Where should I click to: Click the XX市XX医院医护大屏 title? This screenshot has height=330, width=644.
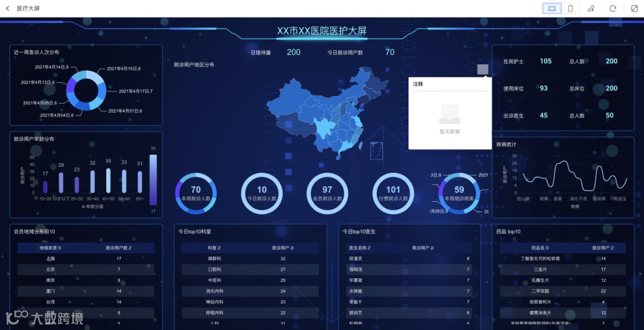click(321, 31)
